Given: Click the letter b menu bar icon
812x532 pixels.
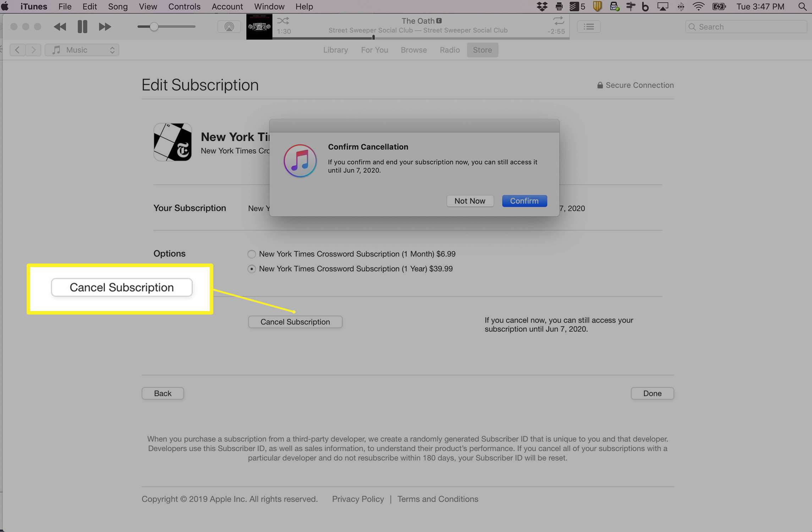Looking at the screenshot, I should pos(645,6).
